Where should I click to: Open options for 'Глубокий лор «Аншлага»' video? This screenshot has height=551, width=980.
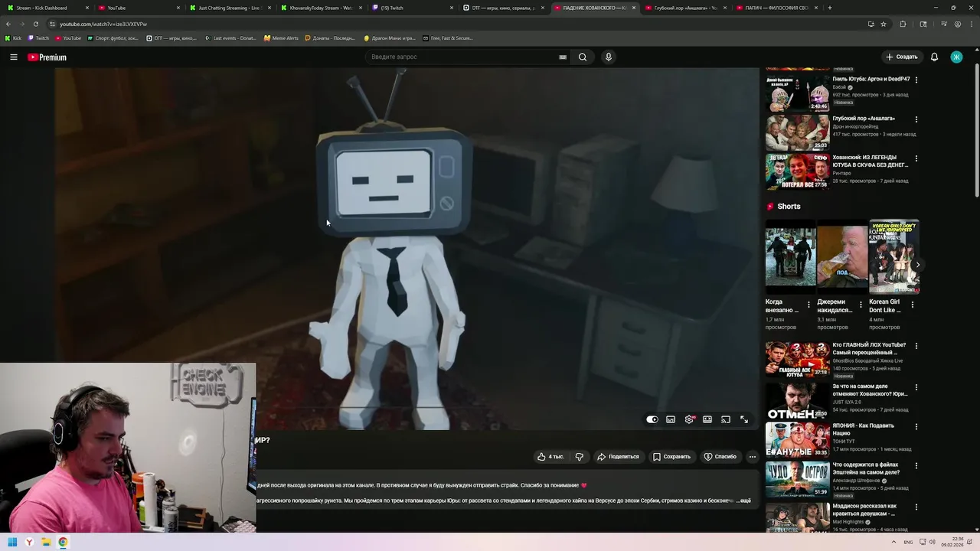[x=916, y=119]
